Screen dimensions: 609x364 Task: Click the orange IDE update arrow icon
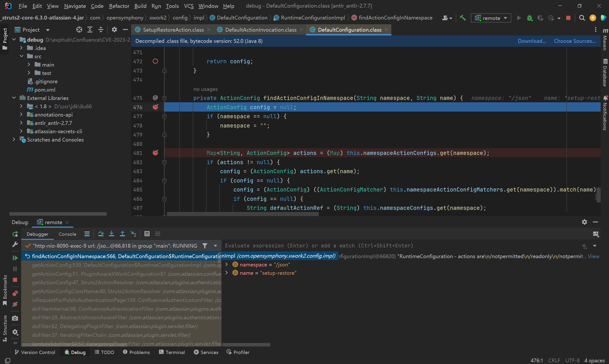tap(593, 18)
